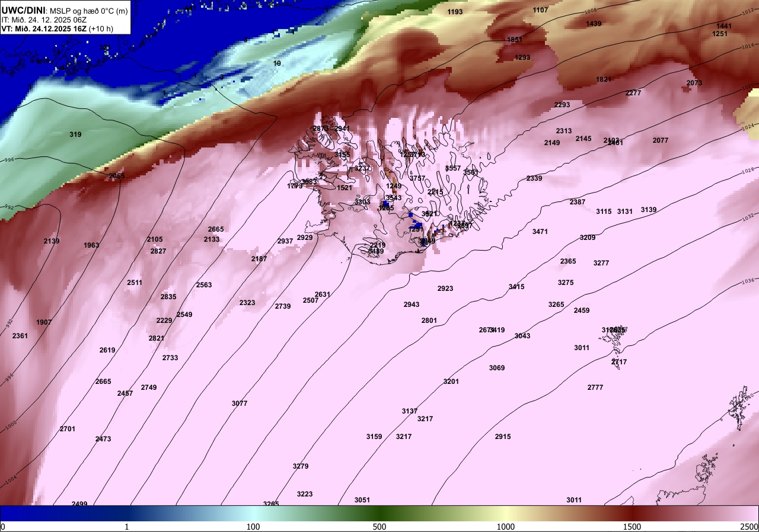Select the 1107 height value on the map
Image resolution: width=759 pixels, height=532 pixels.
coord(541,10)
